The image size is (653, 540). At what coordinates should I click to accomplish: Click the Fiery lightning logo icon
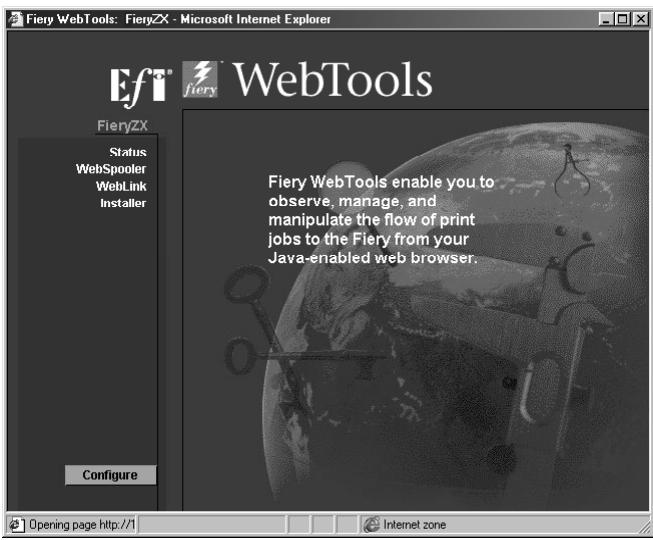tap(200, 79)
